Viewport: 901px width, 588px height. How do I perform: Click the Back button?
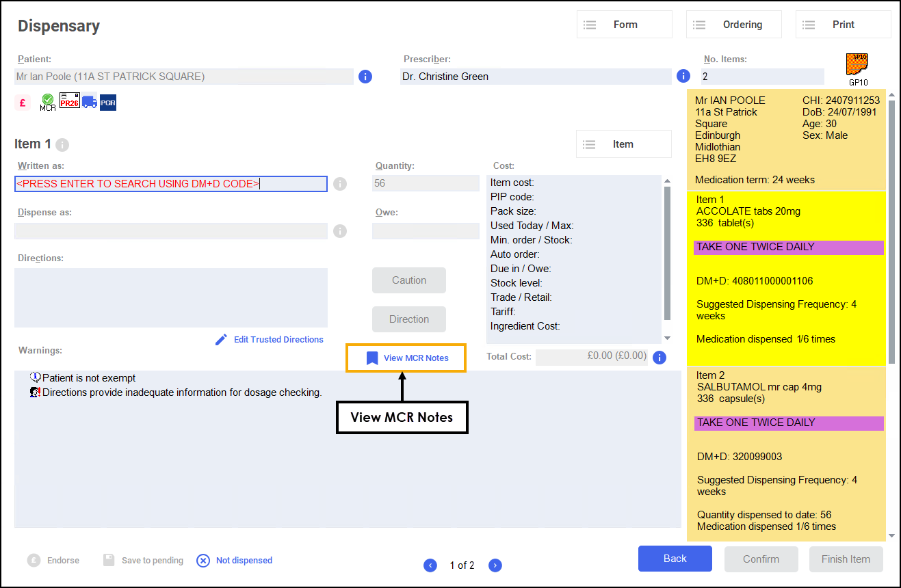pyautogui.click(x=675, y=559)
